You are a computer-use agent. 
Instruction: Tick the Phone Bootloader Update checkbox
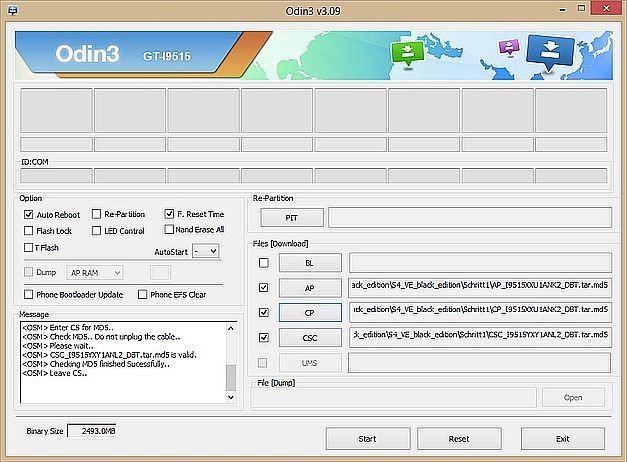tap(28, 294)
